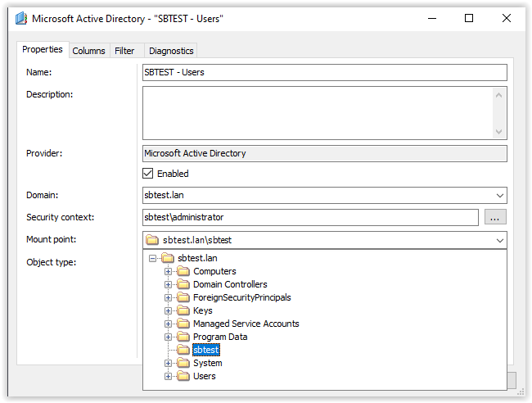Expand the Computers node
Image resolution: width=532 pixels, height=403 pixels.
click(168, 271)
